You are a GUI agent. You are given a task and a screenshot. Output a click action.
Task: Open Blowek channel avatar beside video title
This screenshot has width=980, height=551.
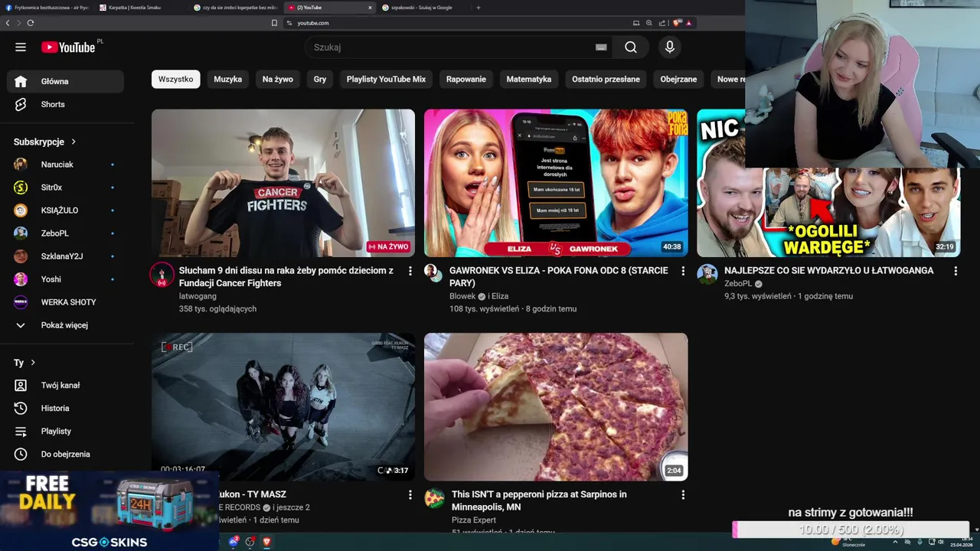433,274
